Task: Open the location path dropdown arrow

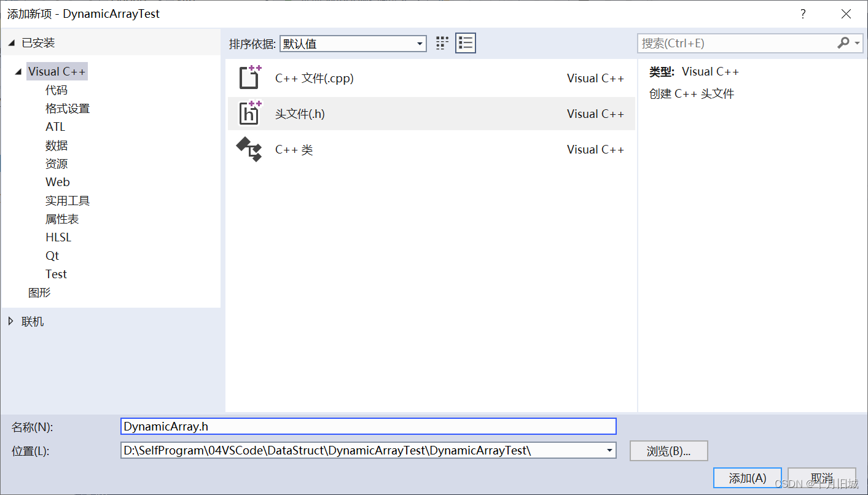Action: (x=609, y=450)
